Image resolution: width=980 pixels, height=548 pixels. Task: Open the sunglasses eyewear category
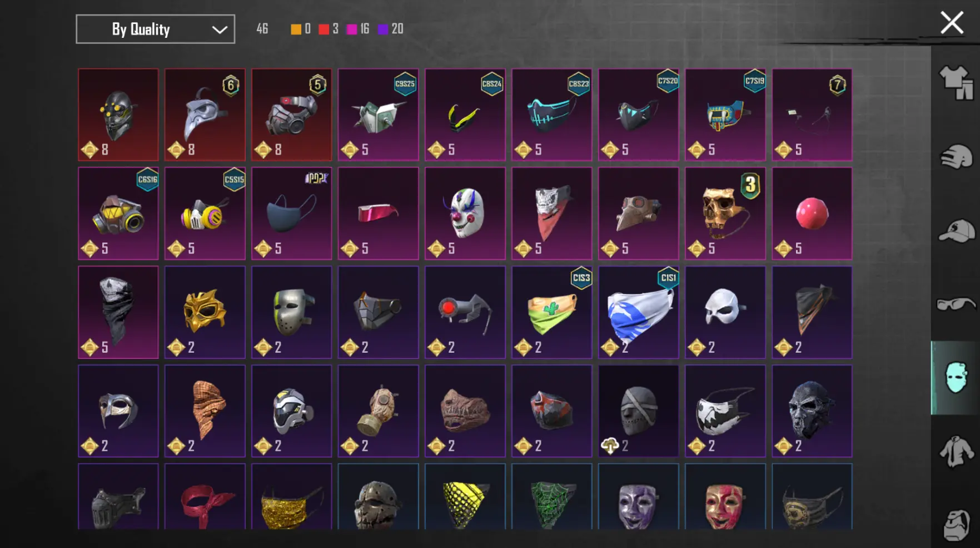pyautogui.click(x=956, y=304)
